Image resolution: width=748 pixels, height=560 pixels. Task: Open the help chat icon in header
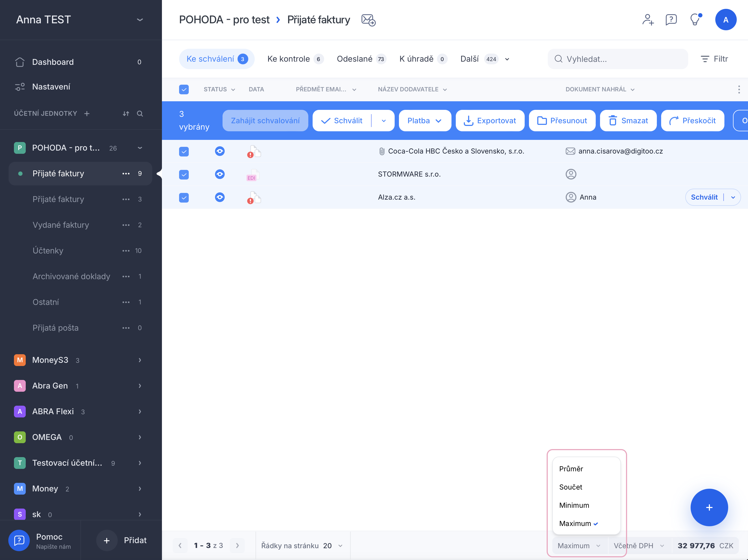pyautogui.click(x=671, y=20)
